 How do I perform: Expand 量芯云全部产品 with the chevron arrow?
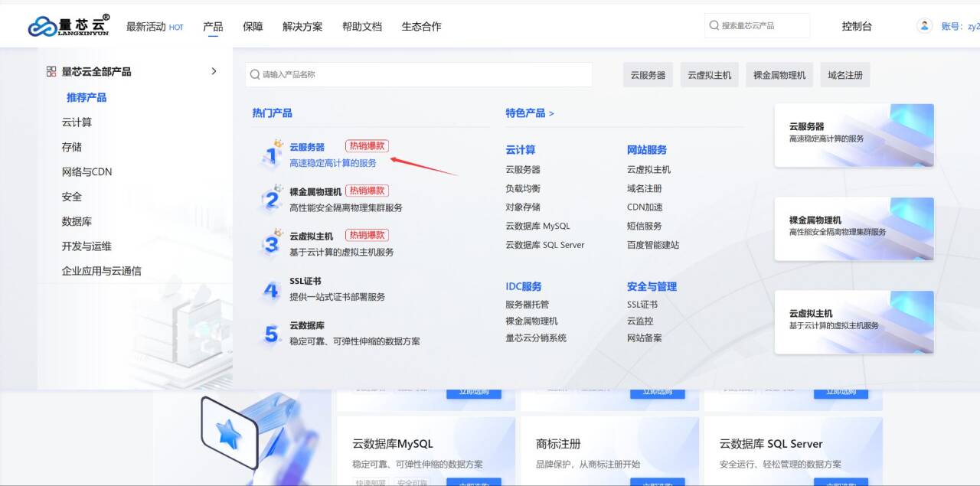pyautogui.click(x=214, y=71)
